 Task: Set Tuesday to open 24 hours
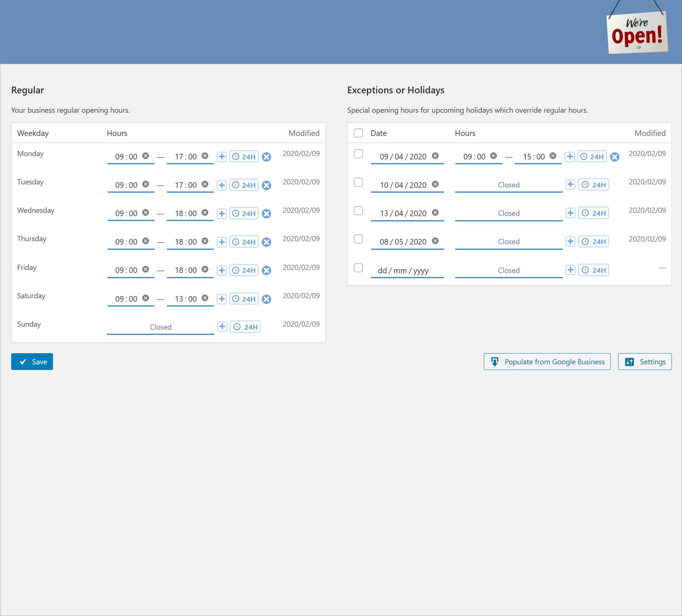244,185
